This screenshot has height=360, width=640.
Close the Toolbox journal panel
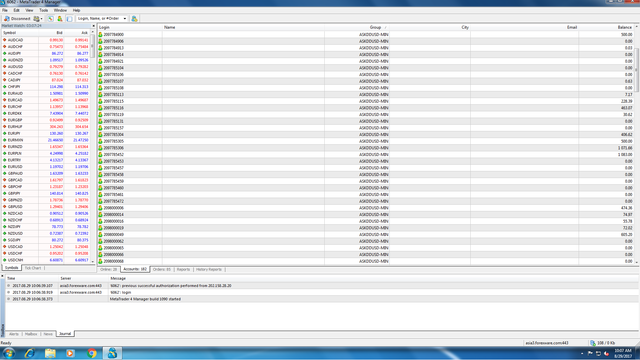(2, 276)
